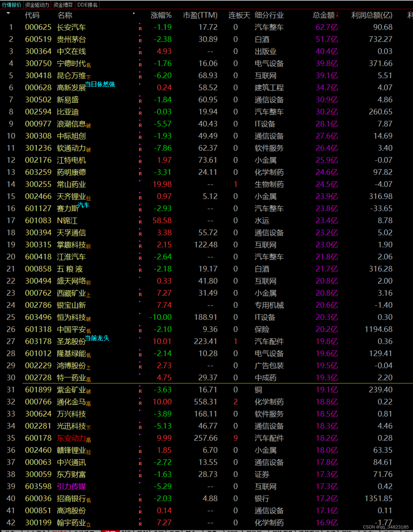The height and width of the screenshot is (532, 413).
Task: Click 细分行业 出版业 of 中文在线
Action: click(266, 51)
